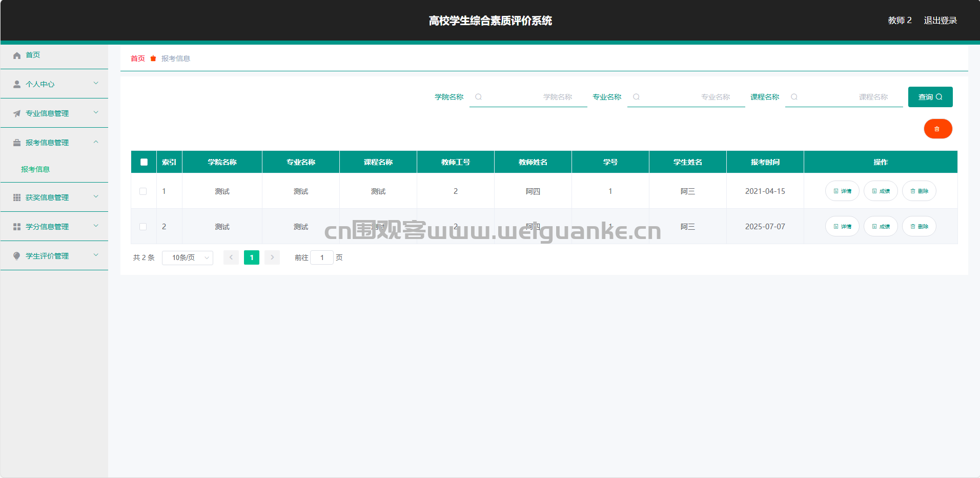This screenshot has height=478, width=980.
Task: Collapse the 报考信息管理 menu chevron
Action: 96,142
